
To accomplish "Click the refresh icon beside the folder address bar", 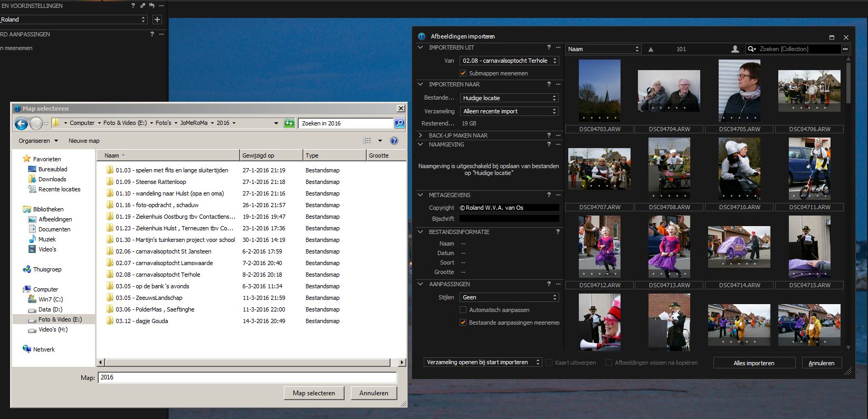I will click(289, 123).
